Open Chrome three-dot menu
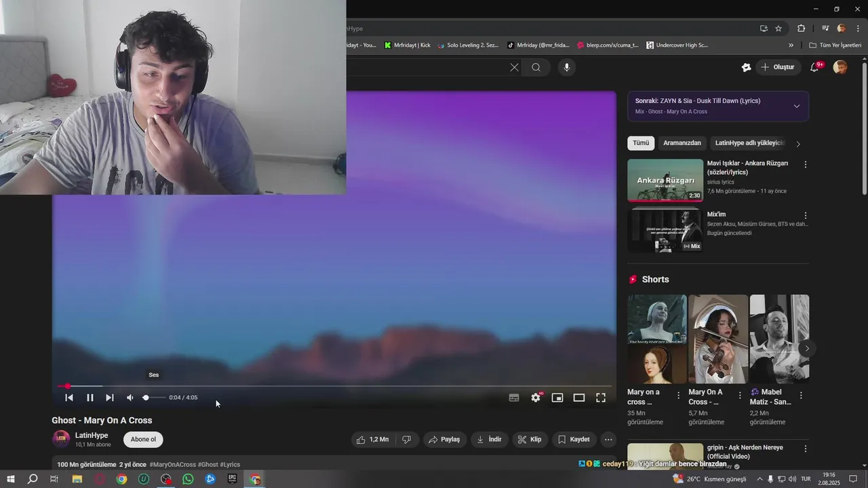 coord(858,28)
